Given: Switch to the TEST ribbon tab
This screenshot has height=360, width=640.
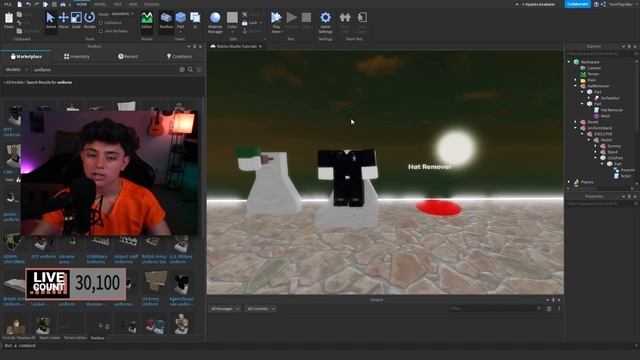Looking at the screenshot, I should [x=118, y=4].
